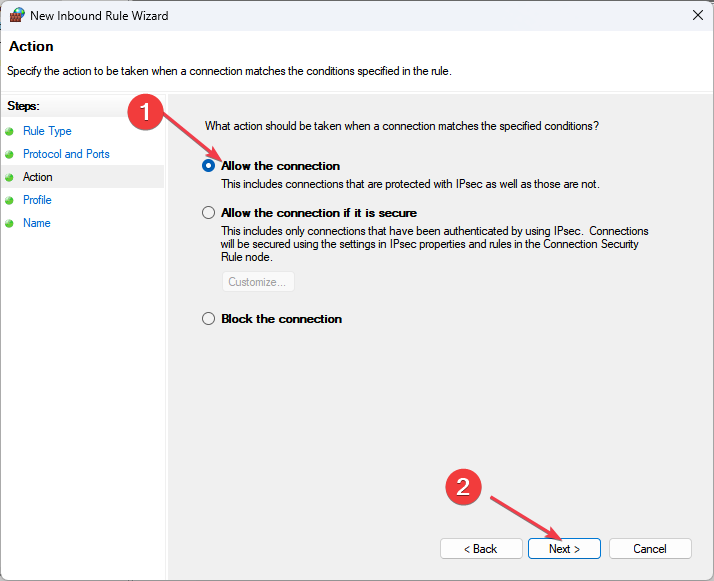Click green bullet beside Profile step
Screen dimensions: 714x581
(9, 200)
